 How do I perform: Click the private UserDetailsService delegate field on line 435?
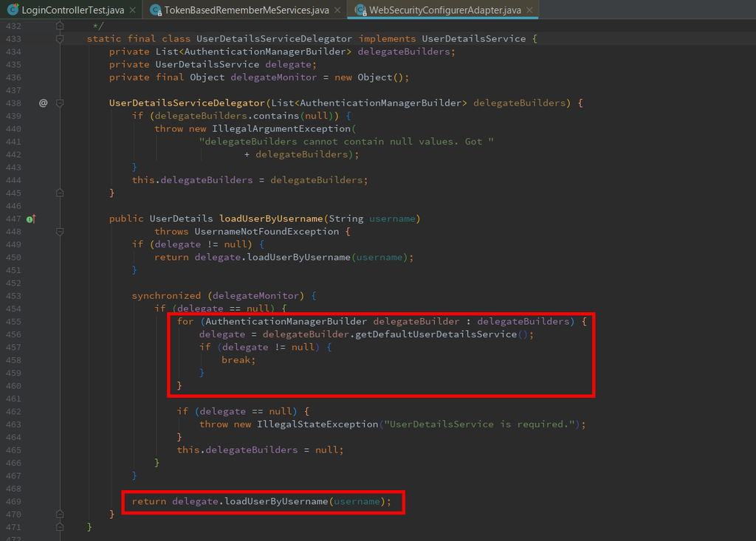[213, 64]
